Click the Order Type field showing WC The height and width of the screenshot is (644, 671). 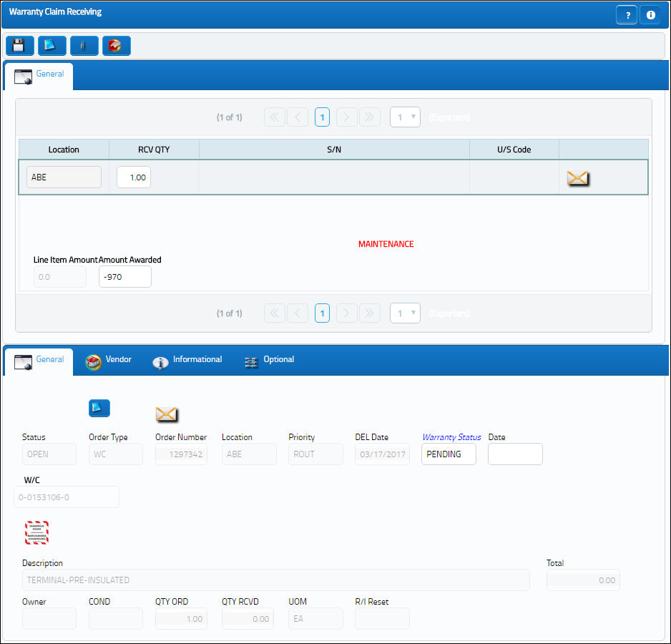(116, 454)
